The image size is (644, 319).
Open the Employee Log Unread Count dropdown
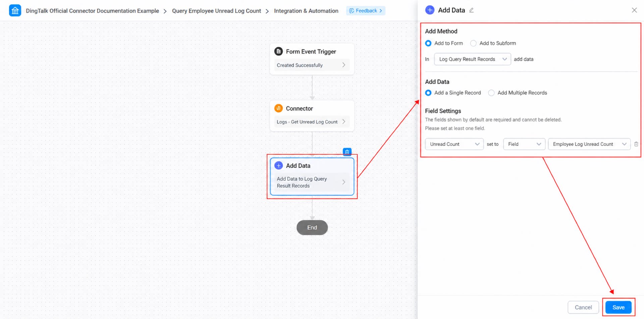589,144
